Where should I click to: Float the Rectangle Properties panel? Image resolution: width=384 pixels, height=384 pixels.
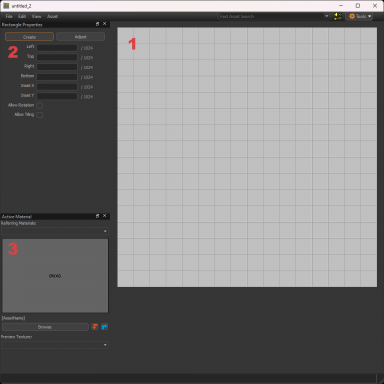coord(97,24)
